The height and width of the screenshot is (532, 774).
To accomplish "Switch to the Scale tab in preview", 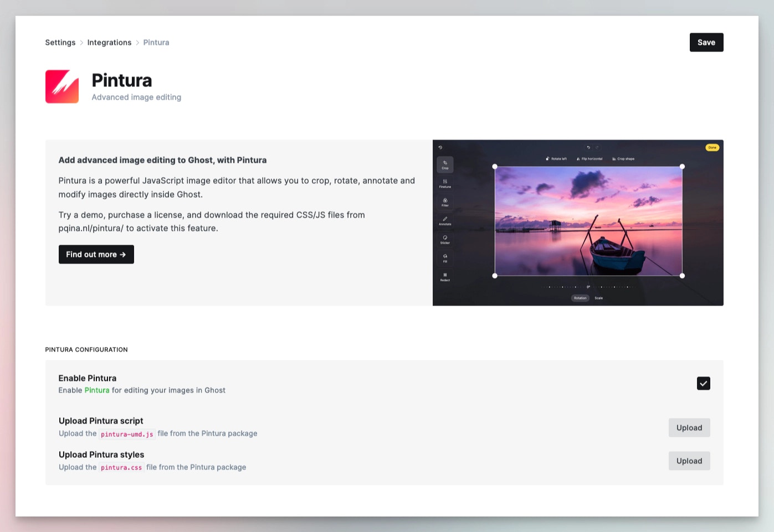I will click(599, 298).
